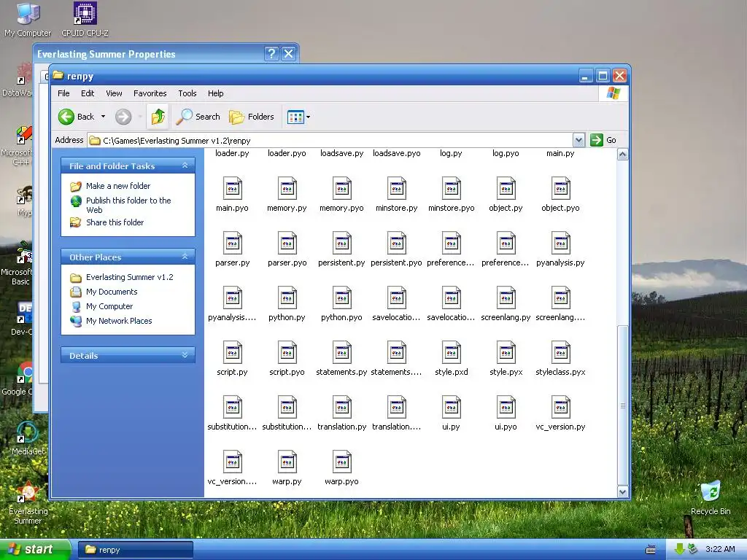Image resolution: width=747 pixels, height=560 pixels.
Task: Toggle the Folders pane button
Action: (252, 117)
